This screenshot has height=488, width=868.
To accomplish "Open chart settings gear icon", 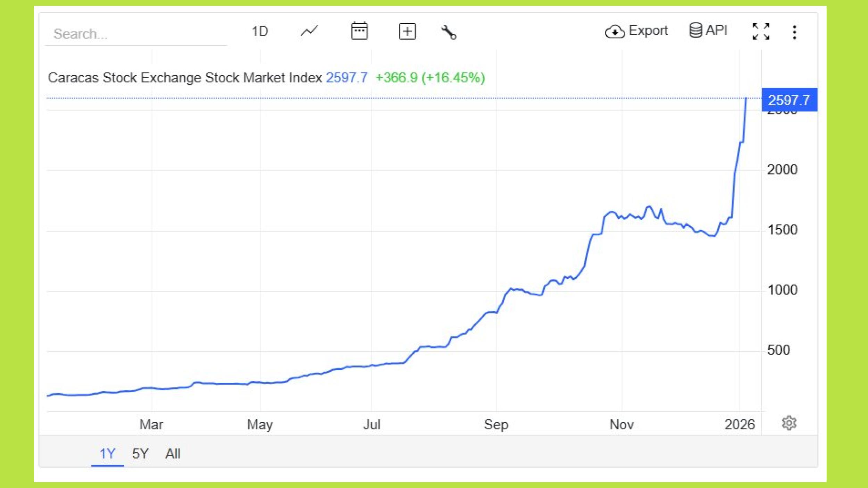I will (x=789, y=423).
